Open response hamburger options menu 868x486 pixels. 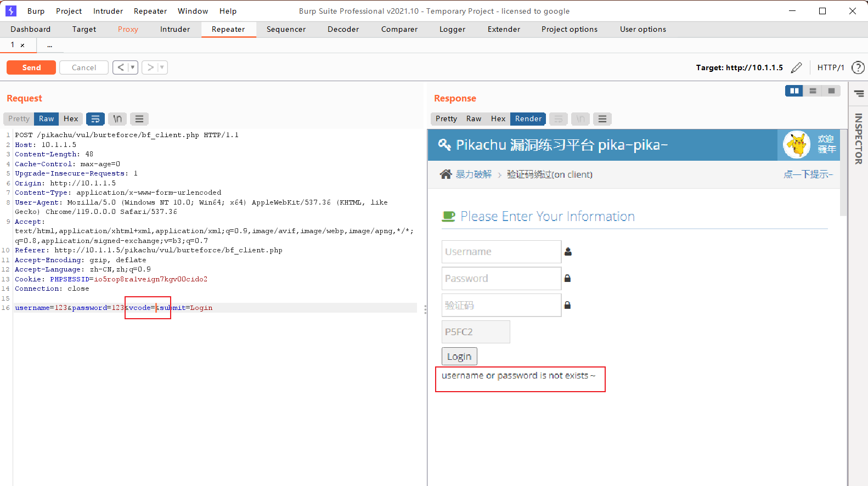tap(602, 118)
